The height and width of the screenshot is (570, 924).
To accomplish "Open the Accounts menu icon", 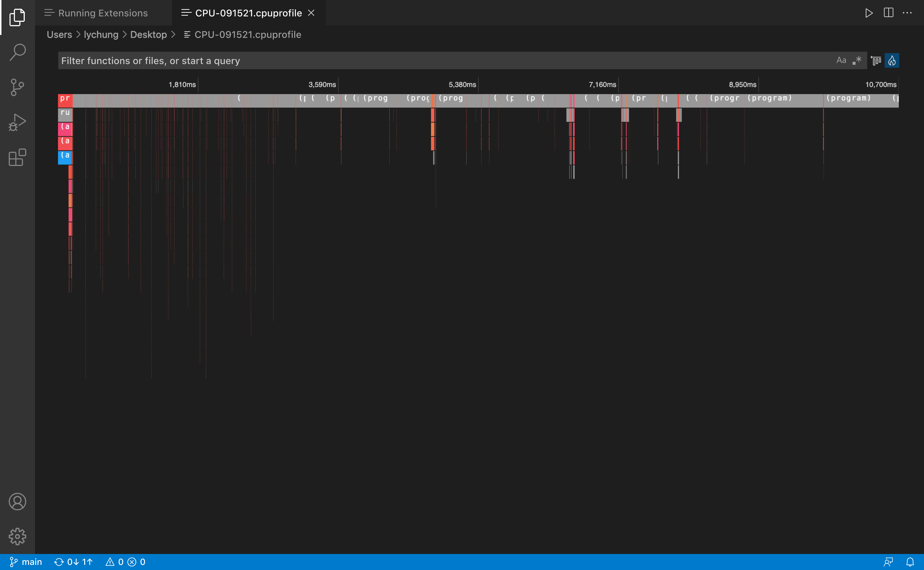I will click(x=17, y=501).
